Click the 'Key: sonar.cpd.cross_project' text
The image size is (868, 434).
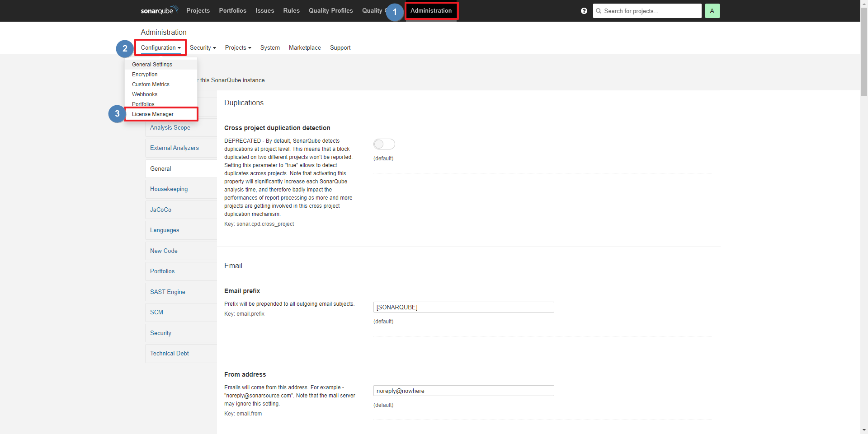click(x=259, y=224)
